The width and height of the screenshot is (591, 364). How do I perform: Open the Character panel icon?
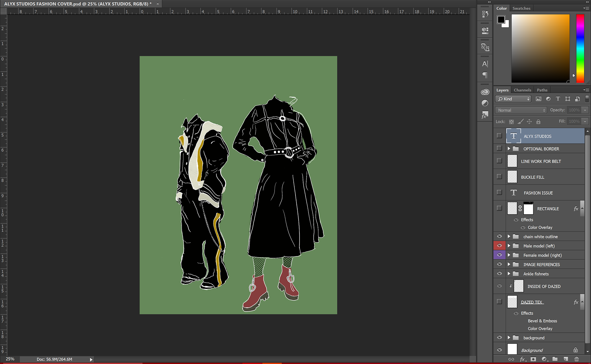485,64
